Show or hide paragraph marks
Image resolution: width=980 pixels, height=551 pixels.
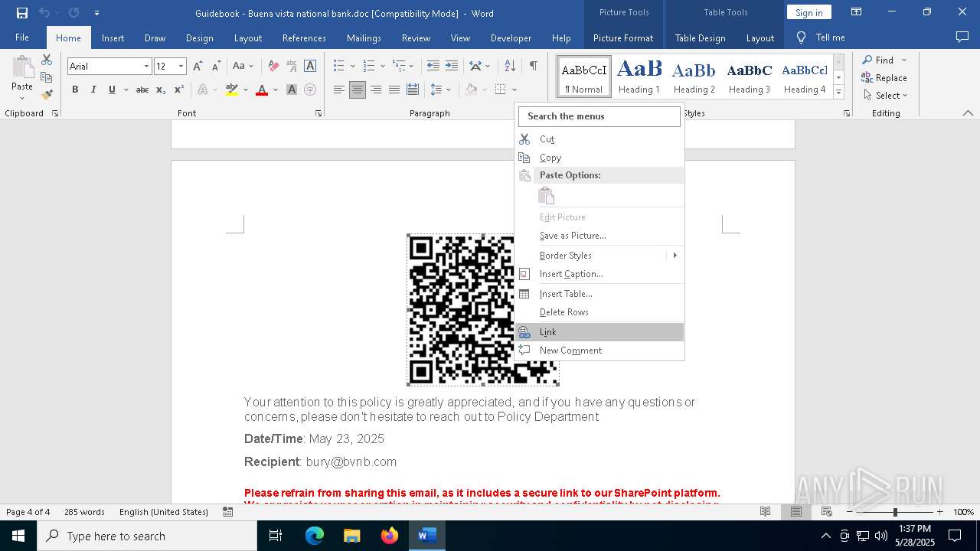tap(533, 67)
